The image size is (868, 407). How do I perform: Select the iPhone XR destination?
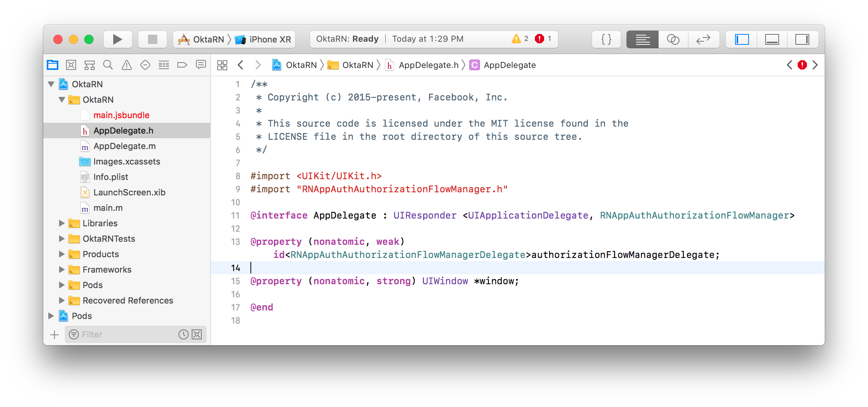tap(269, 39)
